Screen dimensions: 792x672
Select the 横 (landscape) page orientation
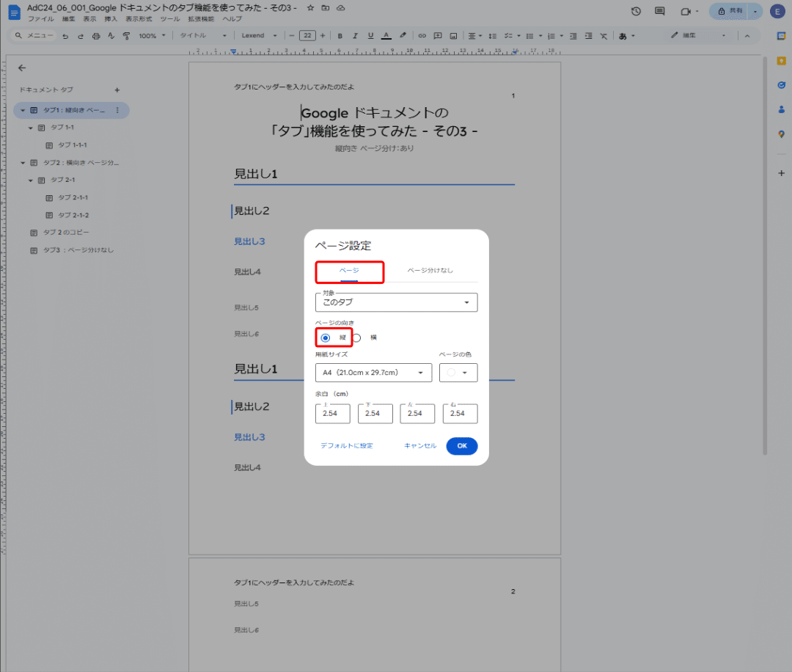pyautogui.click(x=359, y=337)
